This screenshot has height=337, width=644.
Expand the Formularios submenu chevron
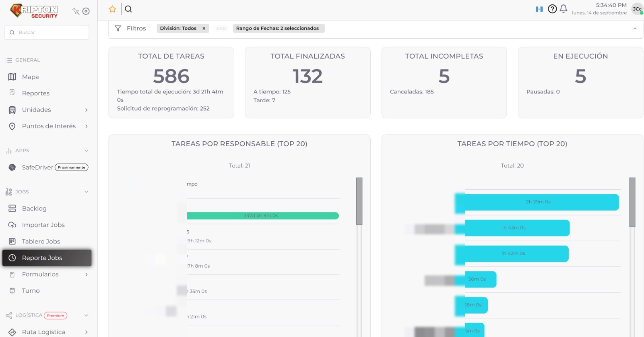point(87,275)
